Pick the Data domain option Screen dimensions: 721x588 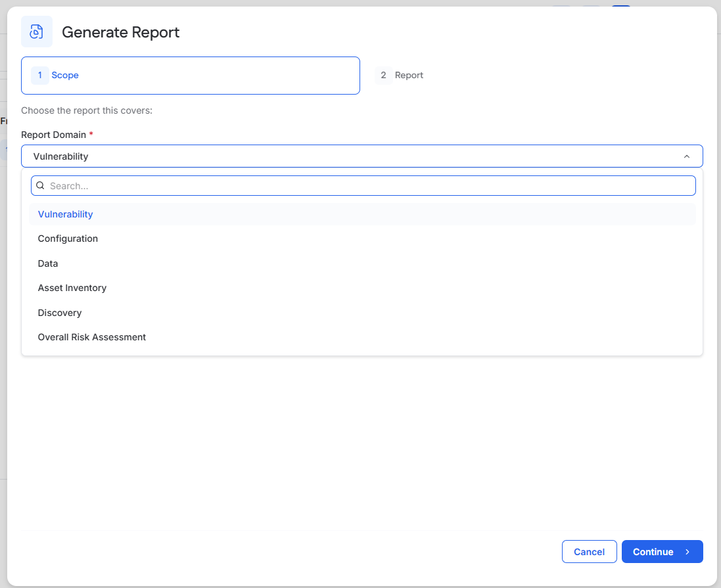pyautogui.click(x=362, y=263)
